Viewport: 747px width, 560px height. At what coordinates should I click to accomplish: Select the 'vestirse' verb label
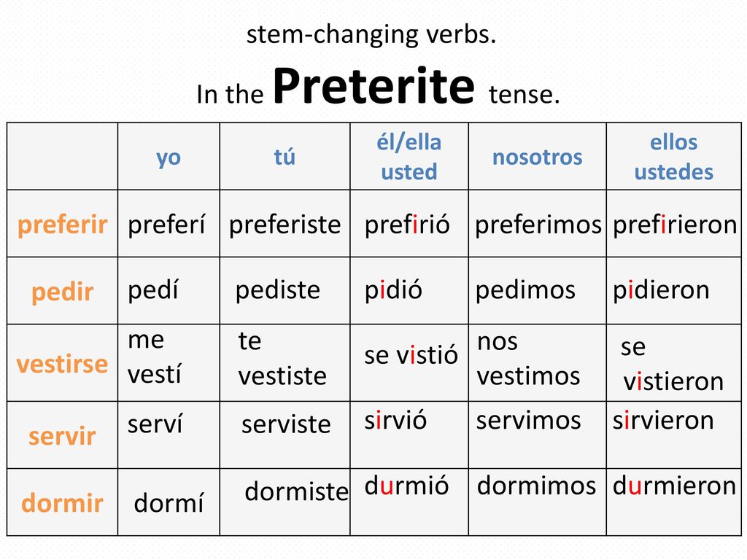pos(63,364)
